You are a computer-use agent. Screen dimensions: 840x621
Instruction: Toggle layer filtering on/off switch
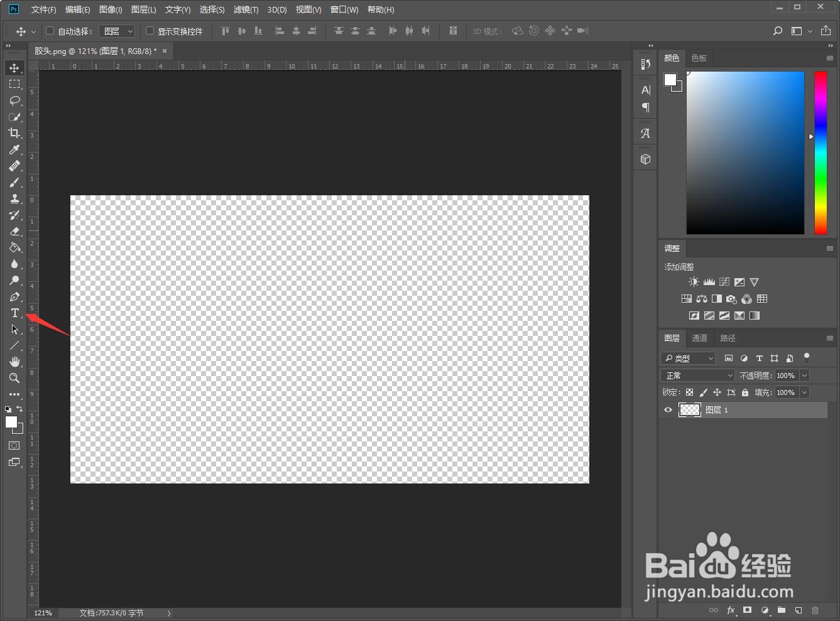[807, 358]
